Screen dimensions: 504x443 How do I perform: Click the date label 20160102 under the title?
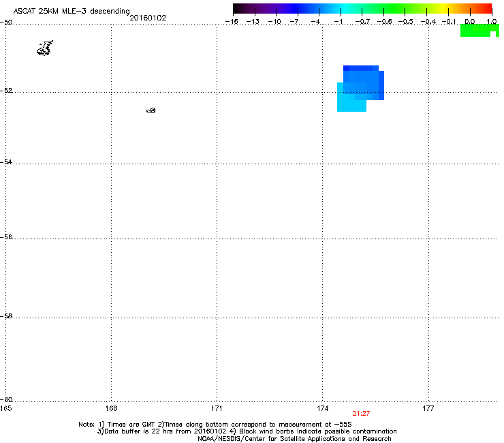[148, 18]
